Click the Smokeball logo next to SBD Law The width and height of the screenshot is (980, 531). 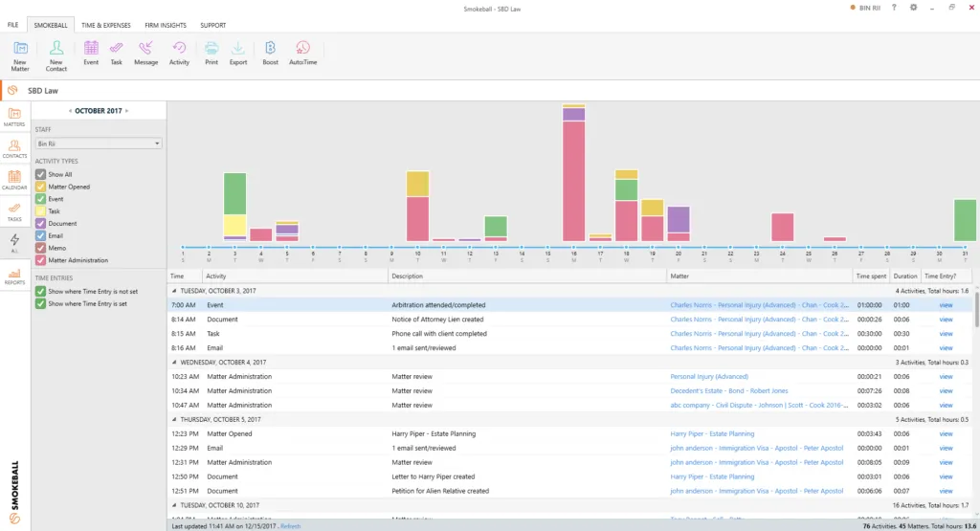(x=12, y=91)
